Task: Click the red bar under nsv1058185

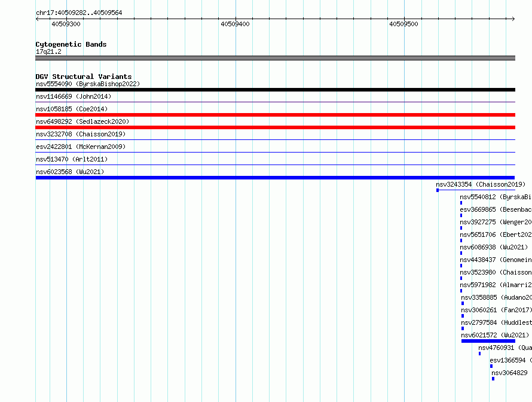Action: [x=275, y=115]
